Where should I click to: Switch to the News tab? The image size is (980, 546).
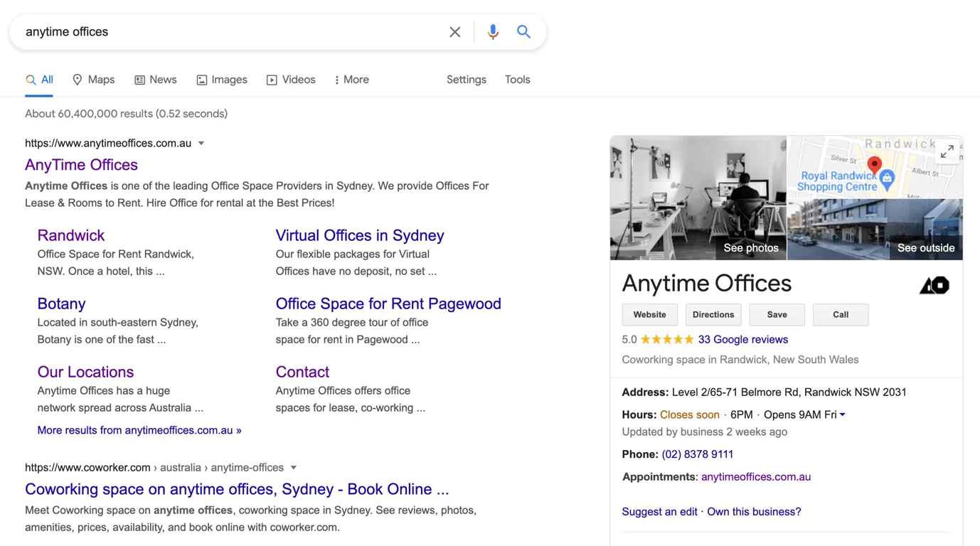pyautogui.click(x=156, y=80)
